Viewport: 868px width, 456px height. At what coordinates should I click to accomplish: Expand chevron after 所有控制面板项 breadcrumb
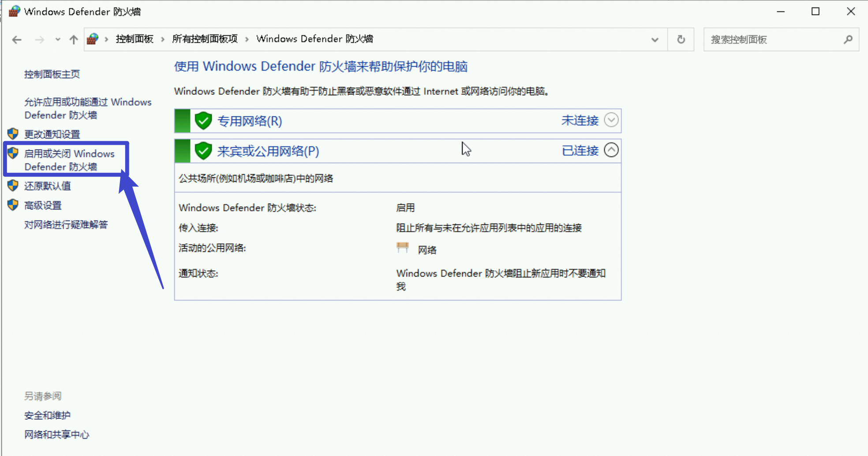tap(247, 39)
